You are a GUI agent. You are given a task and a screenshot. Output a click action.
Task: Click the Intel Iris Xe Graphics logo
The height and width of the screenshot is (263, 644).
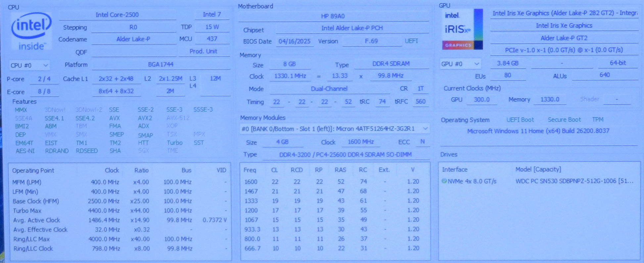pos(462,29)
